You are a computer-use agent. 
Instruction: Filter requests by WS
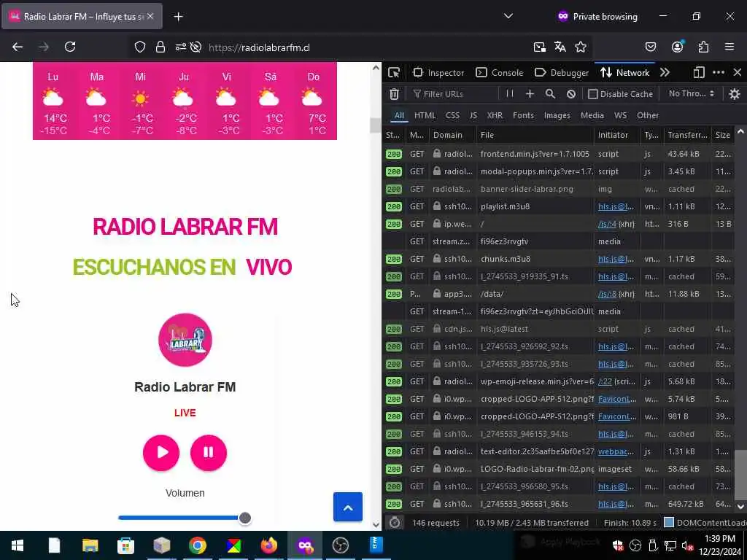(620, 115)
